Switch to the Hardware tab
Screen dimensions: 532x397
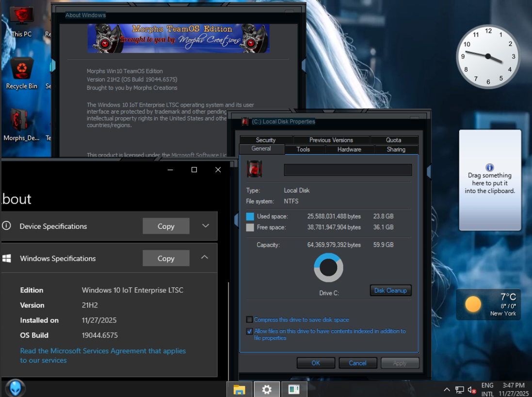click(x=349, y=149)
